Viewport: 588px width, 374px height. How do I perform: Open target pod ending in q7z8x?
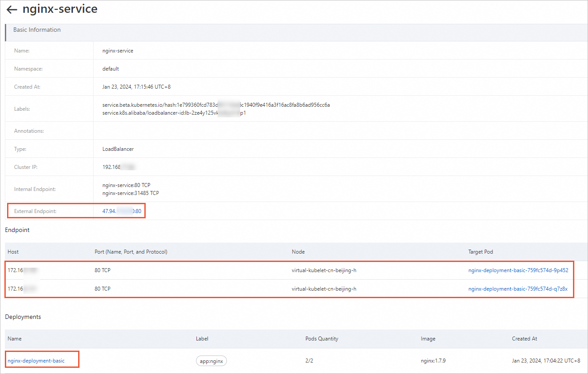(x=517, y=289)
